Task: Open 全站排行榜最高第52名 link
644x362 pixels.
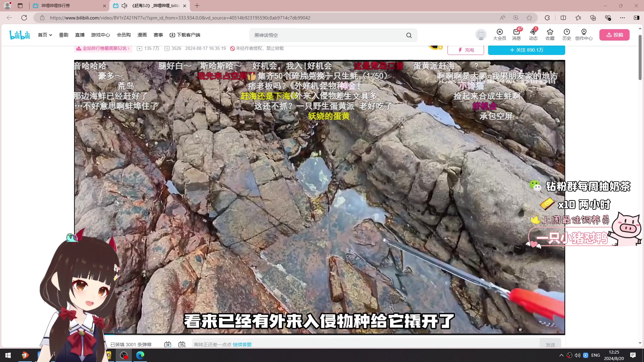Action: (x=103, y=49)
